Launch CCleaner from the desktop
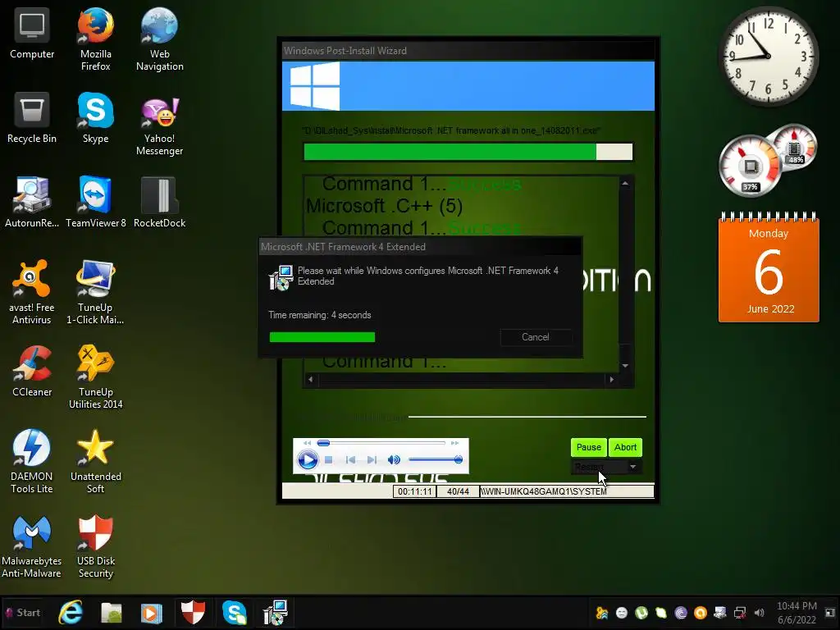 [32, 371]
